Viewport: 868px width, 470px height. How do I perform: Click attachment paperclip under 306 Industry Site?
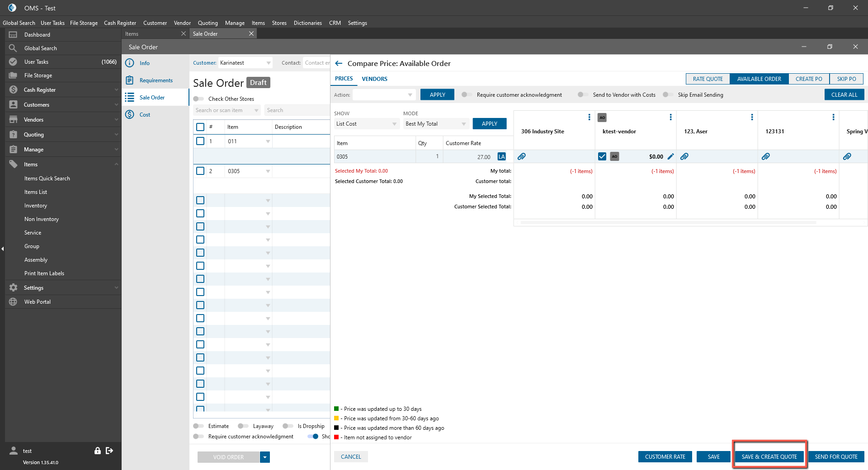click(x=522, y=157)
